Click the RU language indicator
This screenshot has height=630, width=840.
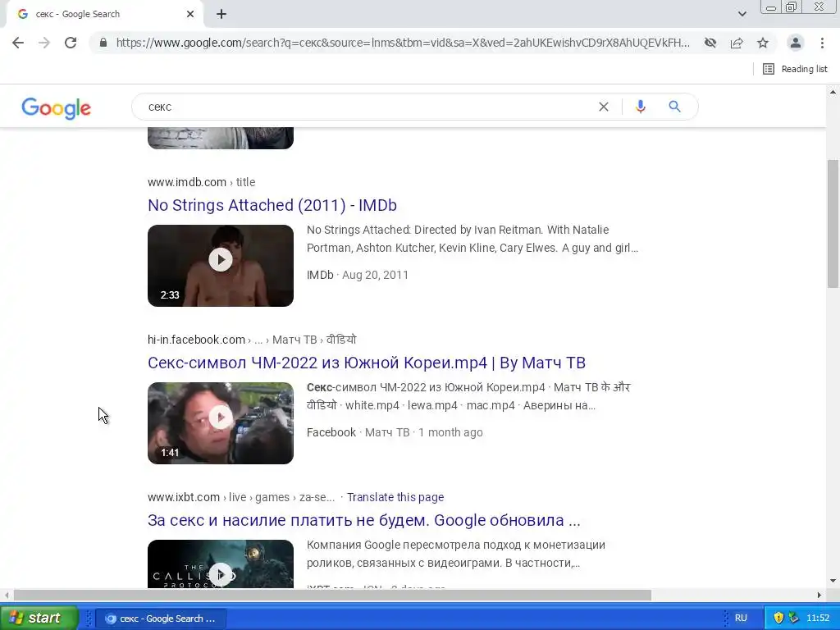point(741,618)
